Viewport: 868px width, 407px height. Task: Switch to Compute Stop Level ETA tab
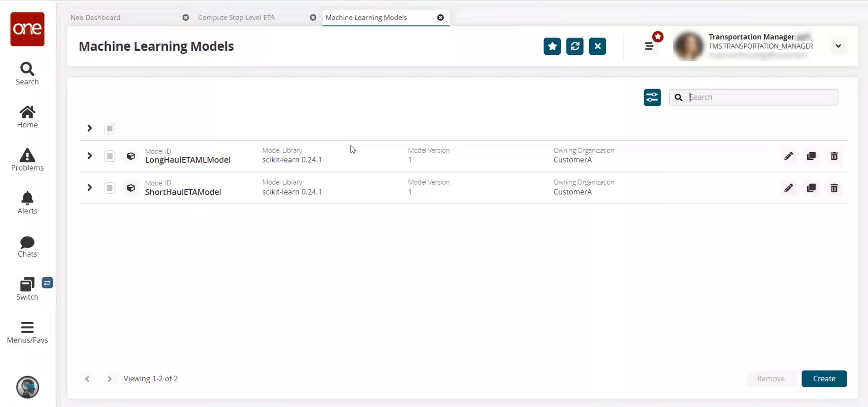pos(236,18)
